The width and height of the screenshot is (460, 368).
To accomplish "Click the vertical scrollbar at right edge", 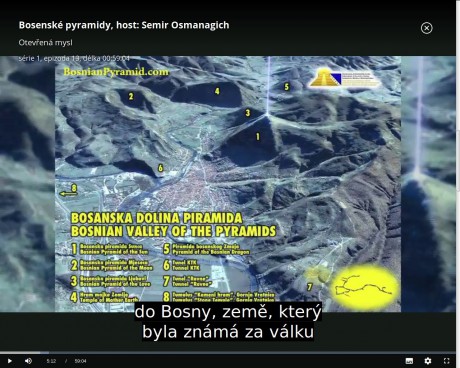I will [458, 160].
